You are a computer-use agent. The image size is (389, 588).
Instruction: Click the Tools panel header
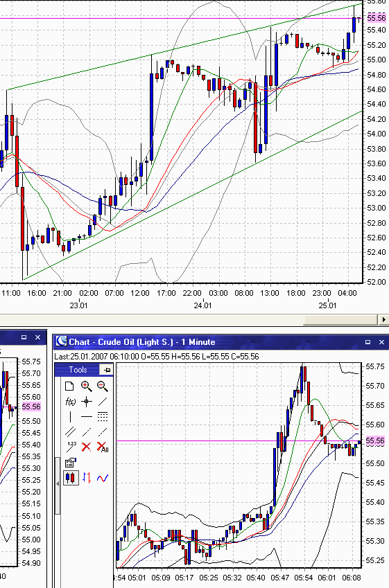point(78,370)
